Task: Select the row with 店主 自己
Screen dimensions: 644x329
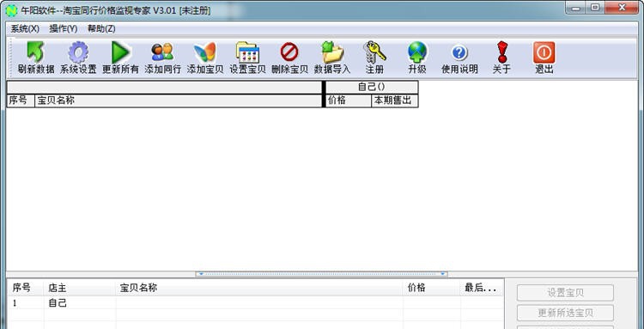Action: tap(256, 303)
